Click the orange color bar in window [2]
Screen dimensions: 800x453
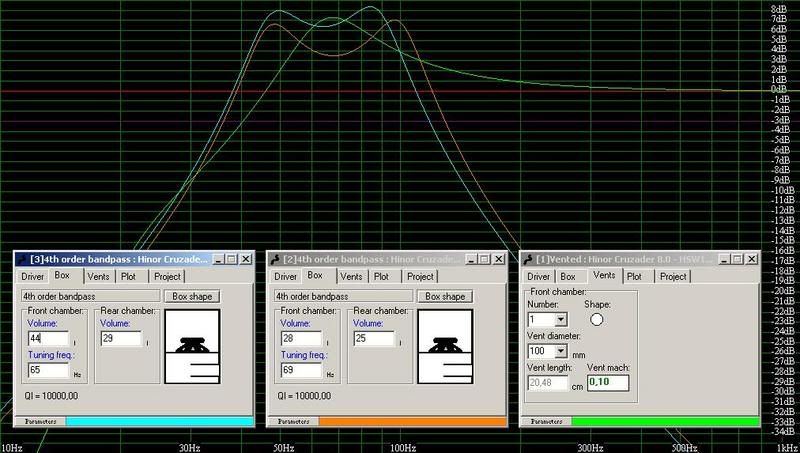[x=414, y=422]
